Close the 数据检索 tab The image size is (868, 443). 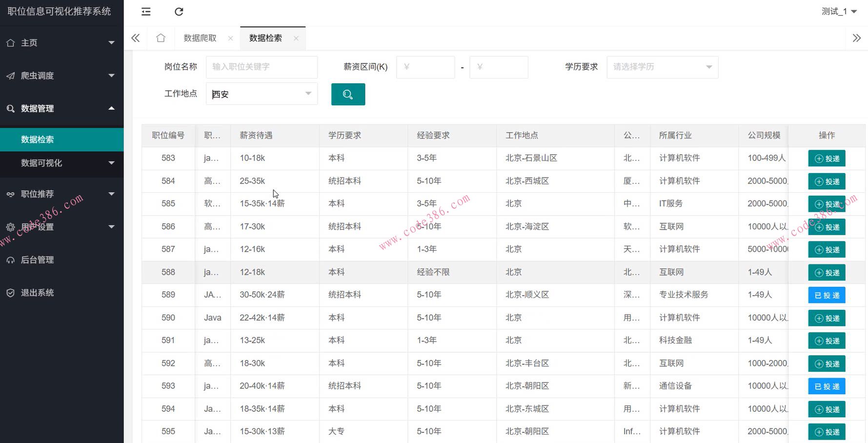pos(296,38)
